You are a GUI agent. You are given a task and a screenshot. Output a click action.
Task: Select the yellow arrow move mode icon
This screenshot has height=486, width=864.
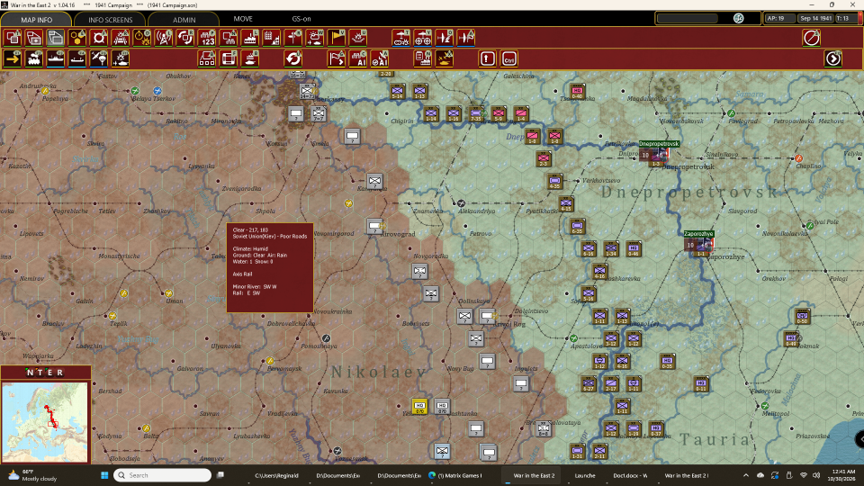13,58
